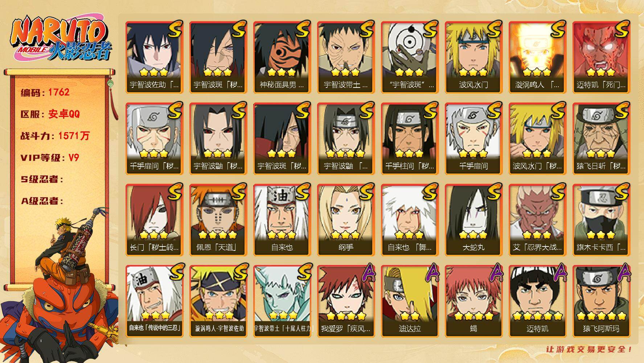Click the star rating on 千手扉间 card
This screenshot has width=644, height=363.
473,154
